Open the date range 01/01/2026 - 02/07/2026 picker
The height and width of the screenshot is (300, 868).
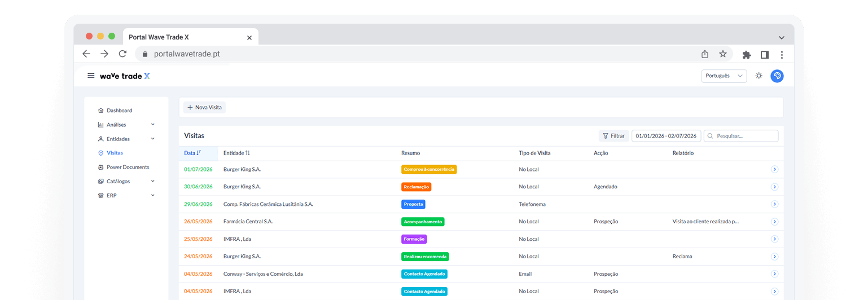[666, 136]
